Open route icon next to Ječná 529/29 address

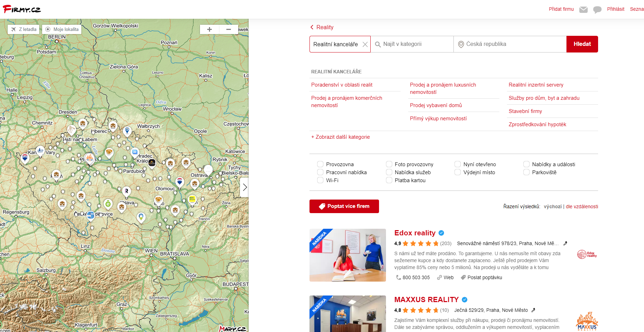click(533, 310)
